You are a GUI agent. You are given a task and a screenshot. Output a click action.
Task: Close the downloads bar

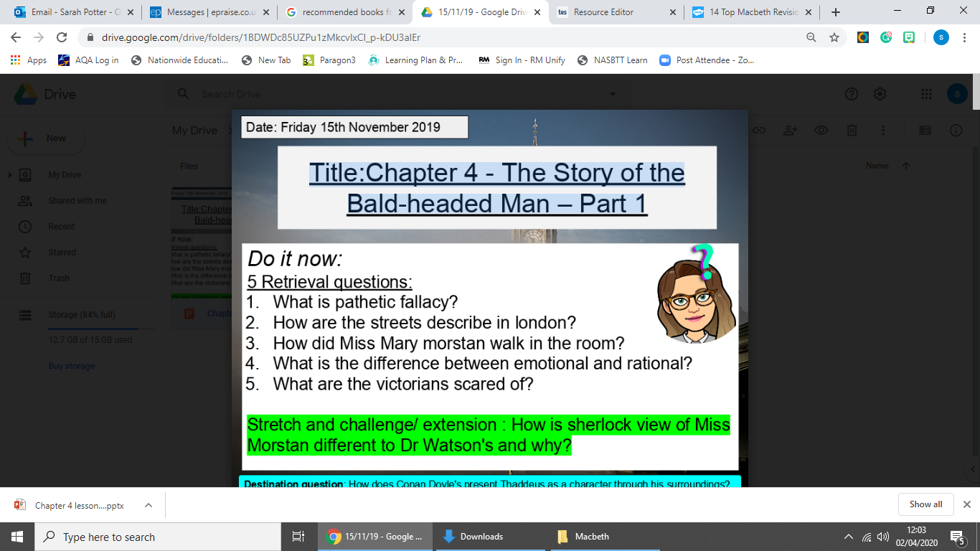point(966,504)
